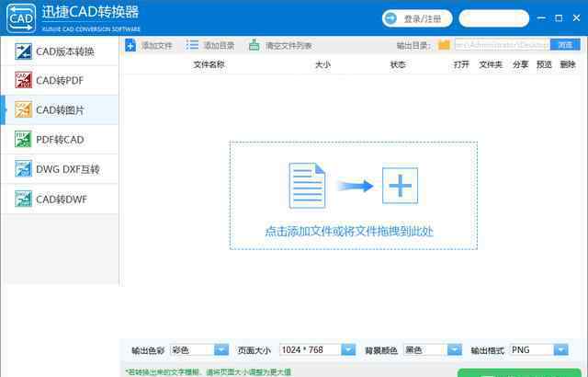Click the CAD to PDF sidebar icon
Viewport: 588px width, 377px height.
tap(23, 81)
